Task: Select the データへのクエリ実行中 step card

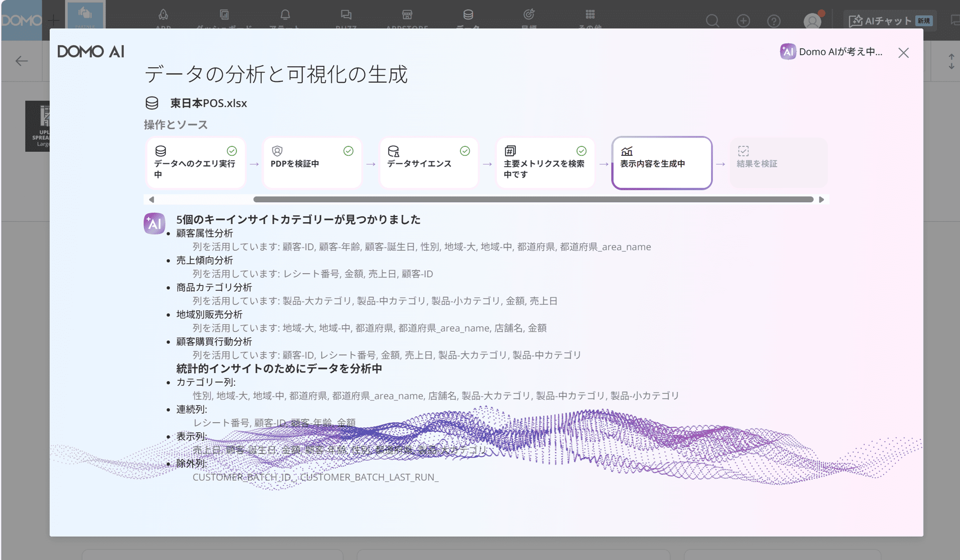Action: pos(195,163)
